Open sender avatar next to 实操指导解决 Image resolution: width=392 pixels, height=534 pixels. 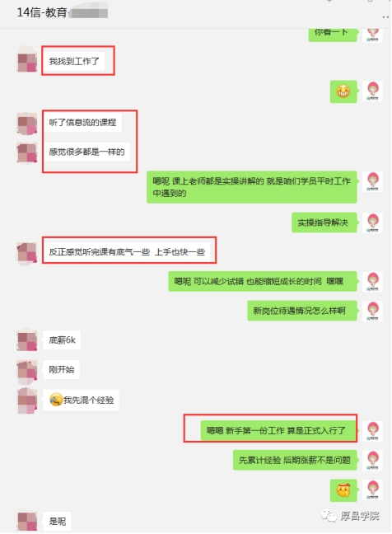pyautogui.click(x=372, y=222)
